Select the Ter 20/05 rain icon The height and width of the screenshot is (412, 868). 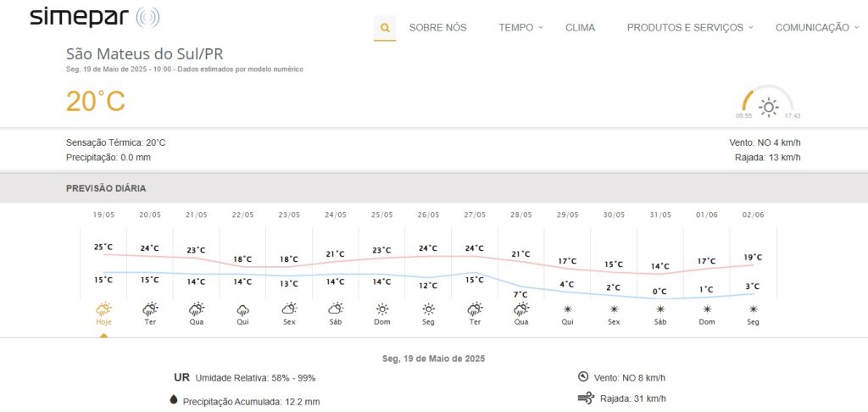(150, 309)
